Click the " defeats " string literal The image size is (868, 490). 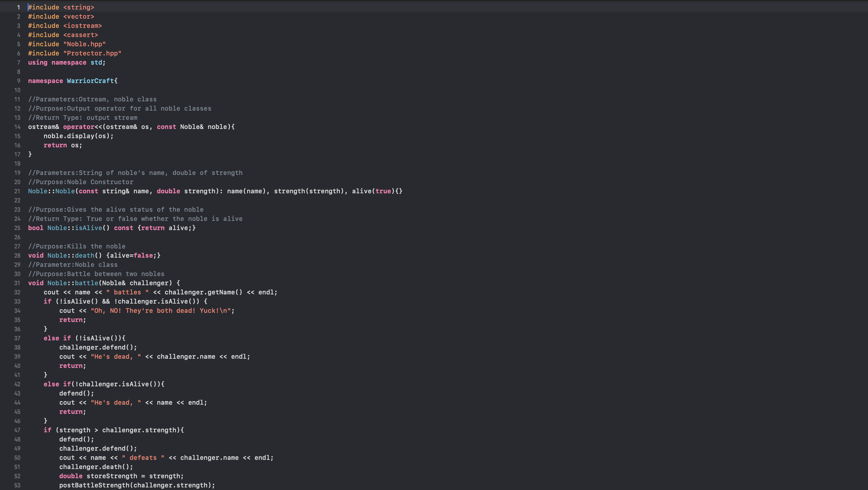[143, 458]
